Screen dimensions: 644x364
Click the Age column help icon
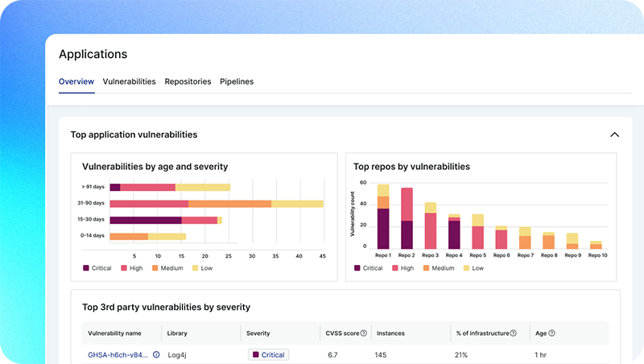point(551,333)
